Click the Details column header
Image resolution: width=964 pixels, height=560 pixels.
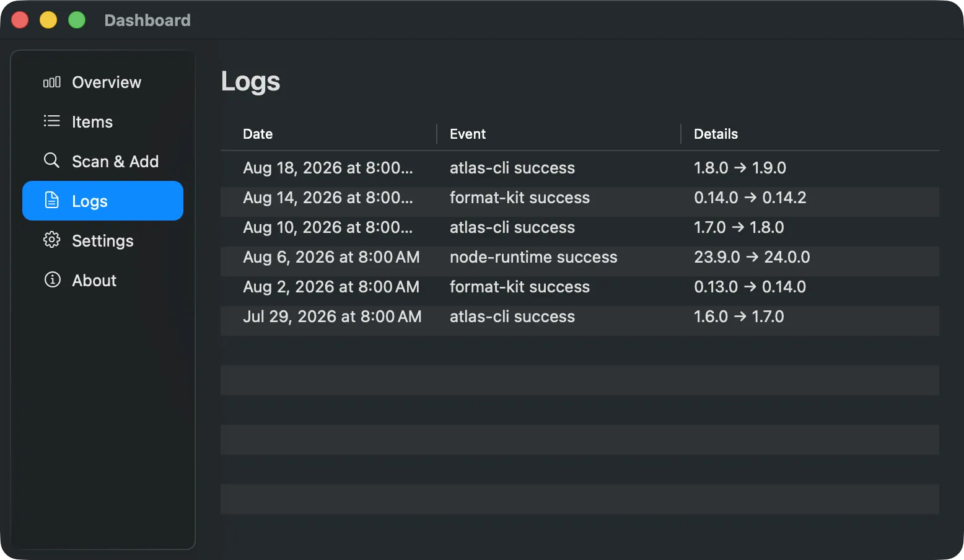pyautogui.click(x=810, y=134)
